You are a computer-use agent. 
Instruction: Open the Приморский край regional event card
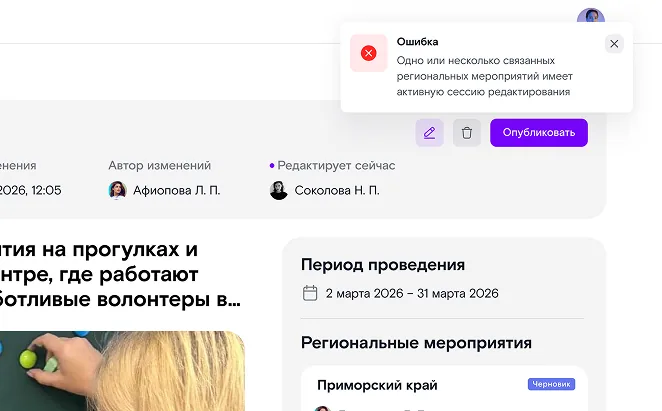(x=444, y=389)
